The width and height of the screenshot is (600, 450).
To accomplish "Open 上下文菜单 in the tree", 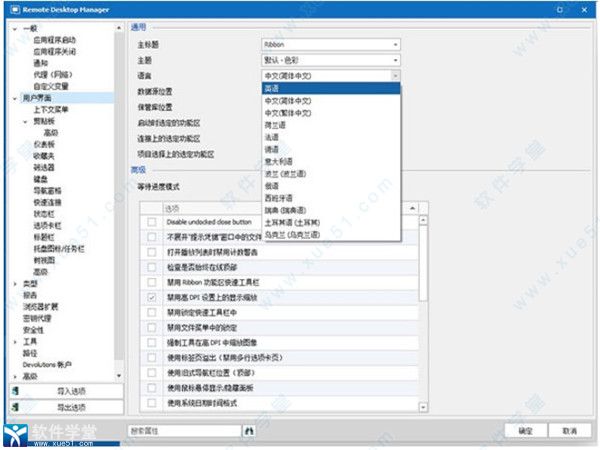I will [51, 110].
